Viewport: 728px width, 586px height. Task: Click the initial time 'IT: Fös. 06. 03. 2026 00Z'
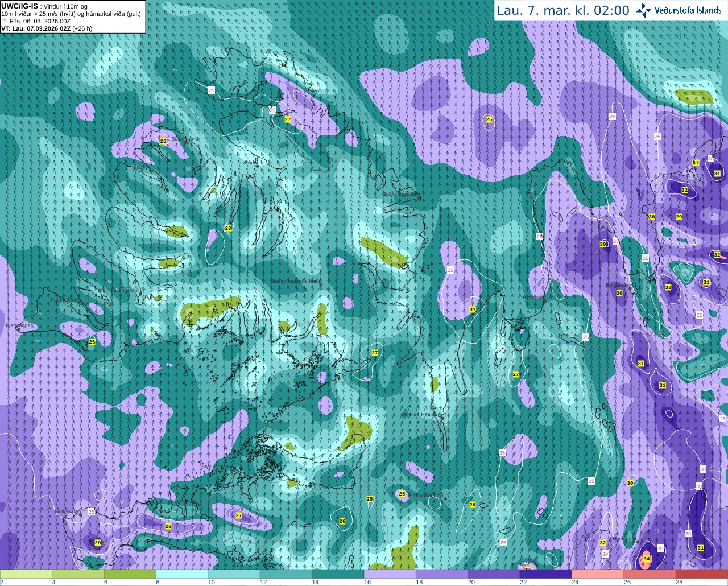[x=36, y=21]
